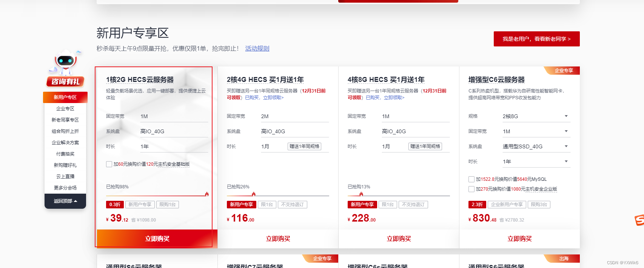This screenshot has height=268, width=644.
Task: Click 立即购买 for 4核8G HECS
Action: tap(399, 239)
